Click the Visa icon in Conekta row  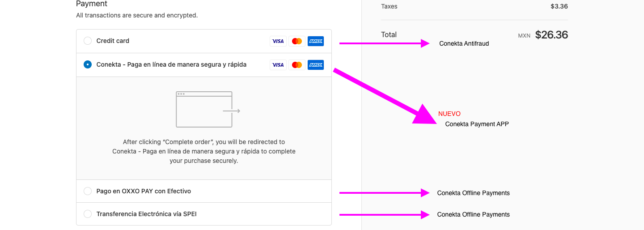click(278, 65)
